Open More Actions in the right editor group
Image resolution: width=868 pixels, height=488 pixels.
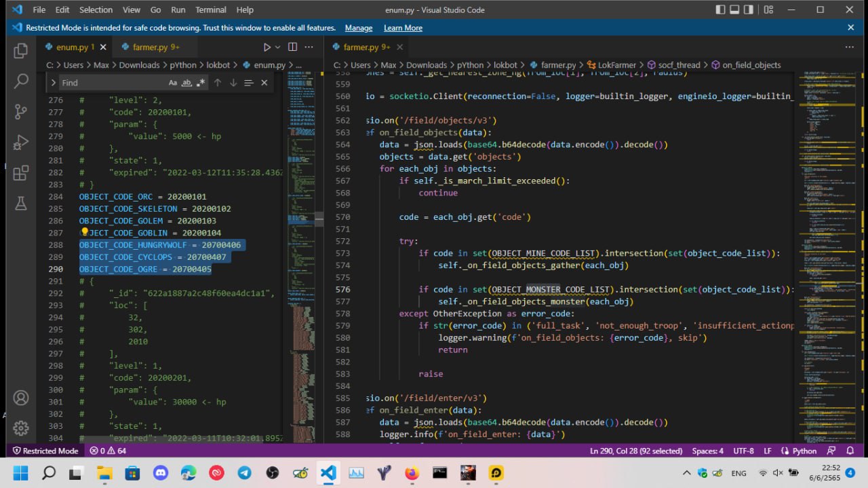pyautogui.click(x=850, y=47)
